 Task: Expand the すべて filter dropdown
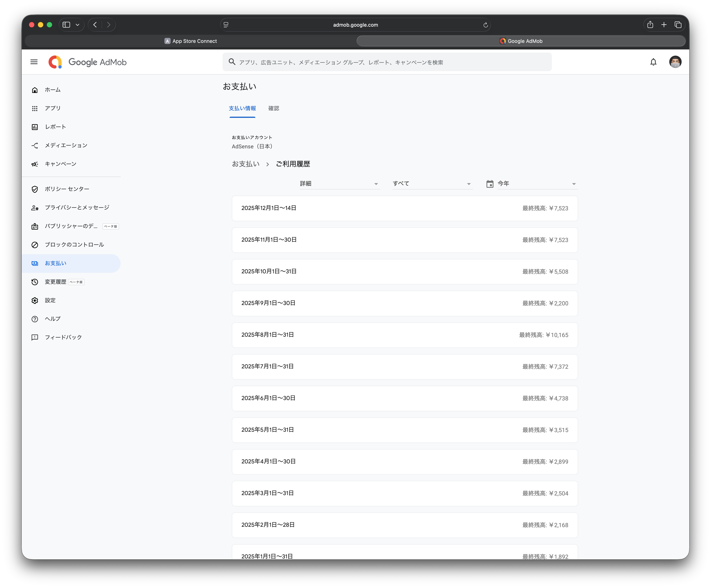point(432,184)
